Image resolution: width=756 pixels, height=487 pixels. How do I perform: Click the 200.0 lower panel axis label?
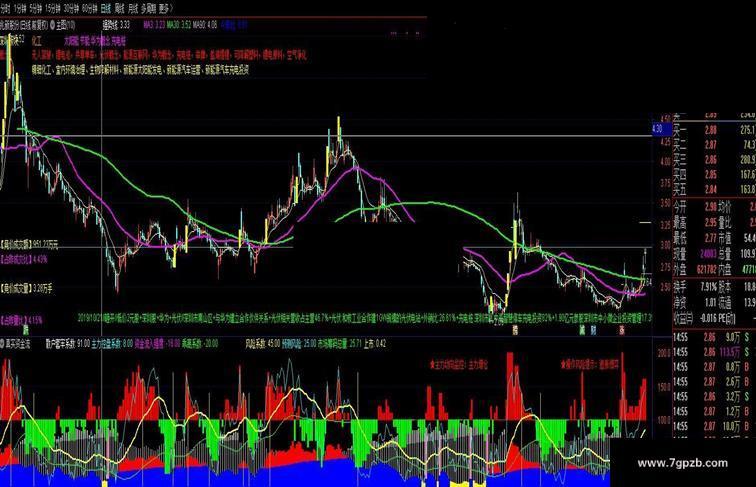(x=663, y=353)
